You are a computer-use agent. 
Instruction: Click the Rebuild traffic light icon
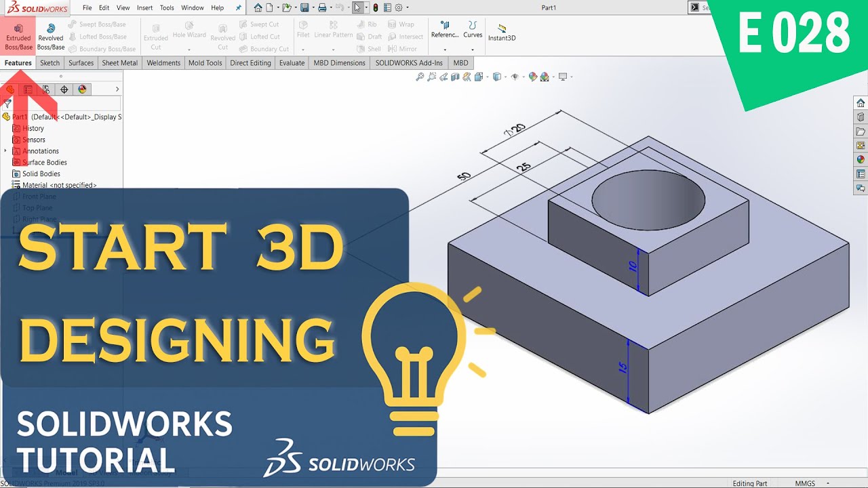376,8
